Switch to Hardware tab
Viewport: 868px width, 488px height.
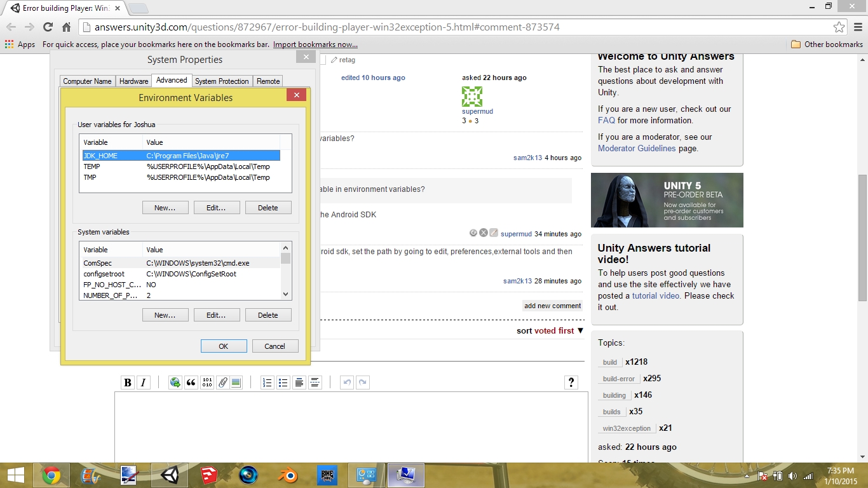[x=133, y=81]
